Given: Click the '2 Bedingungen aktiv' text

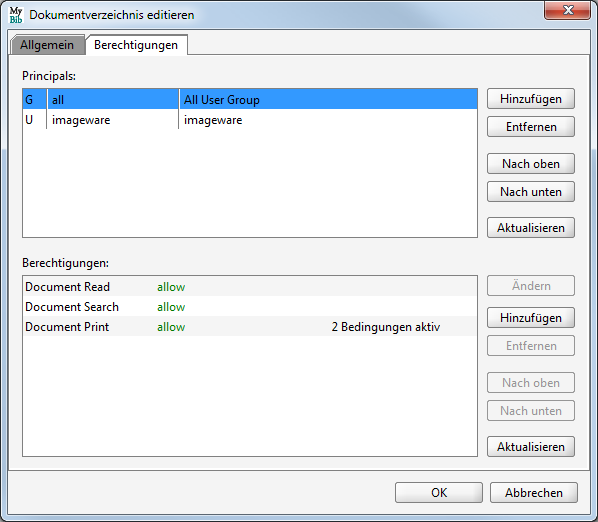Looking at the screenshot, I should 386,327.
